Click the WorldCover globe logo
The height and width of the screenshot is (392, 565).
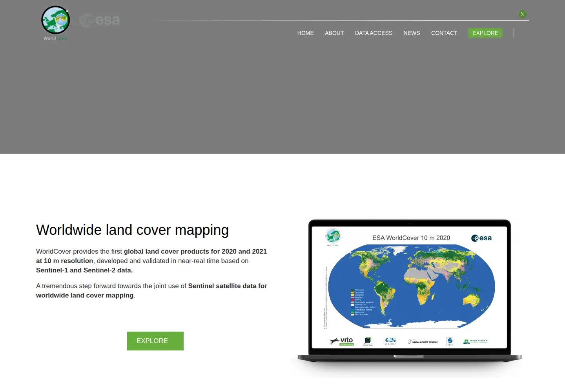pyautogui.click(x=56, y=23)
